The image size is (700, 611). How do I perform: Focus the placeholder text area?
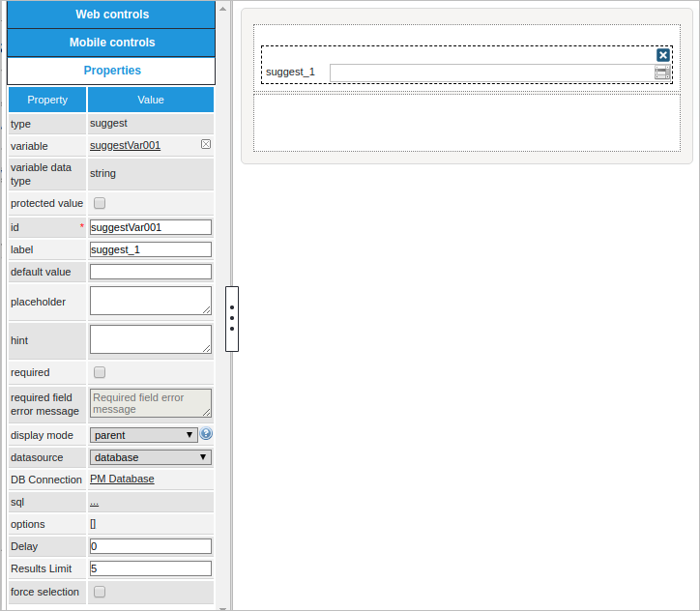coord(150,301)
